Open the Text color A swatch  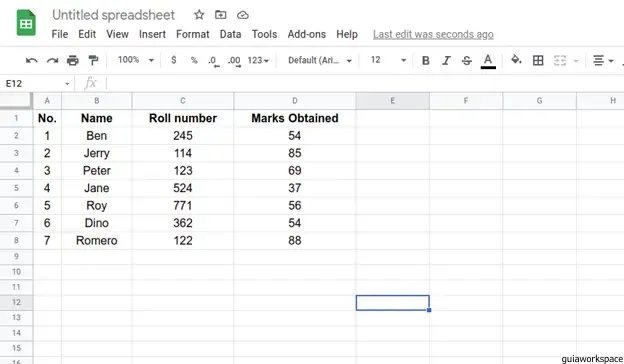pyautogui.click(x=488, y=61)
